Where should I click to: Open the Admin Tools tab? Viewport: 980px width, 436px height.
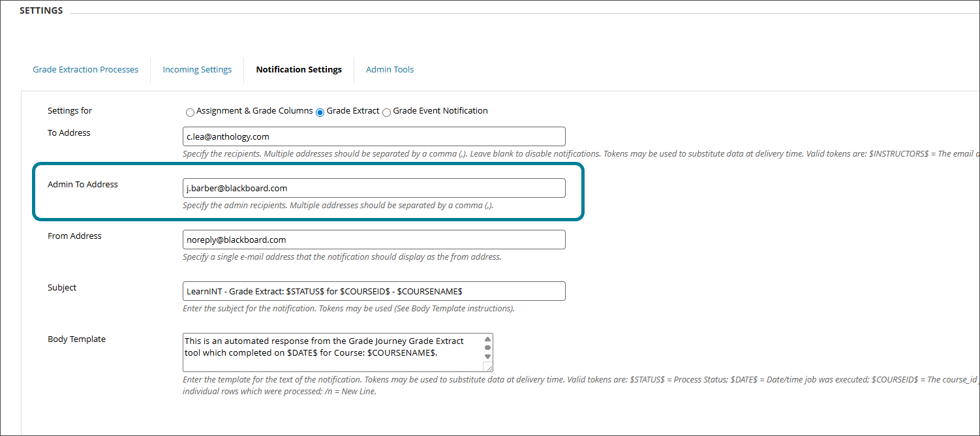[x=390, y=69]
